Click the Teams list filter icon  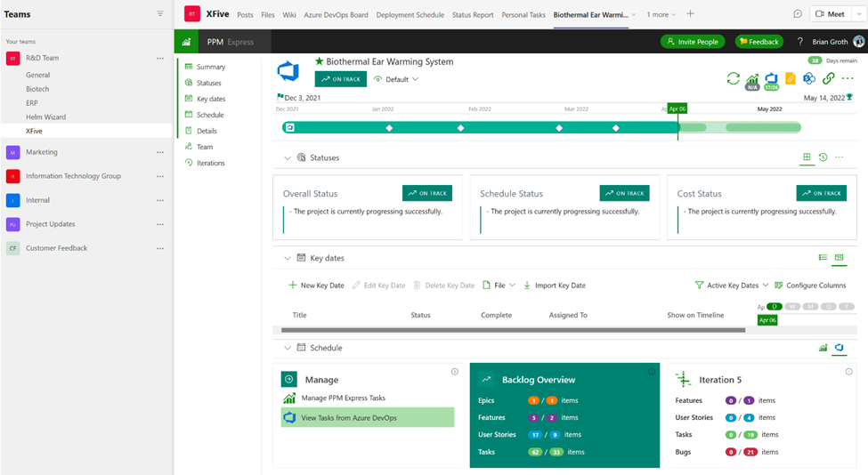pyautogui.click(x=160, y=14)
